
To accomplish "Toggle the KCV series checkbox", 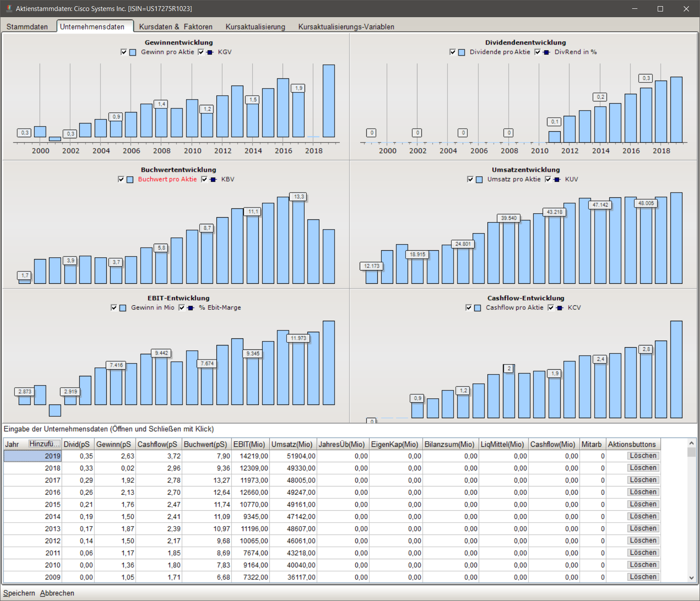I will 551,308.
